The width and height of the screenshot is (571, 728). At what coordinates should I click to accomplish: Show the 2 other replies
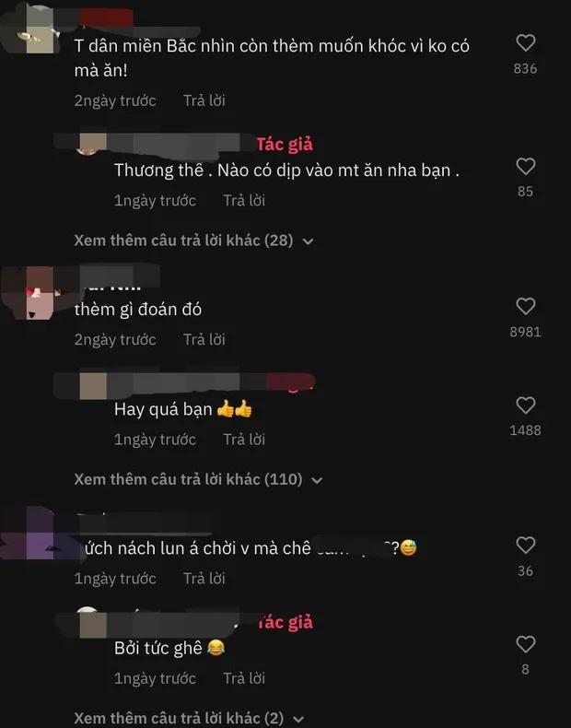tap(189, 718)
